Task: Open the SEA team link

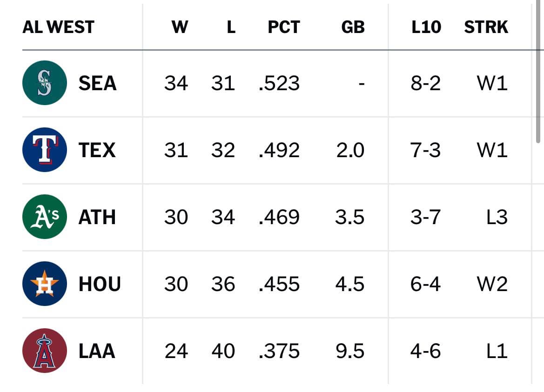Action: 97,83
